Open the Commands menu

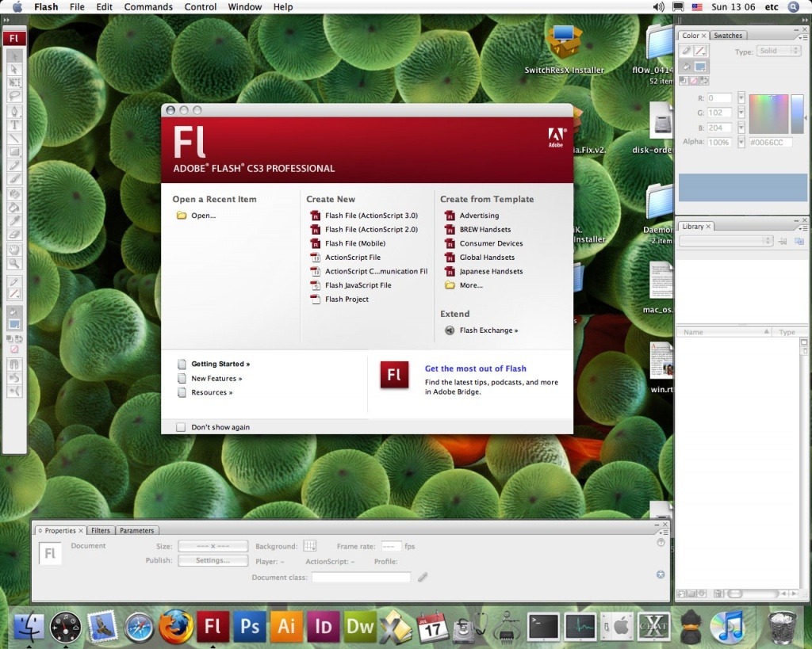(x=148, y=6)
